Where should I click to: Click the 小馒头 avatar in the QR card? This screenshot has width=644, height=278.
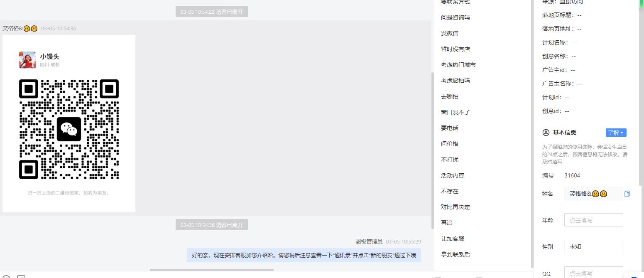coord(27,60)
